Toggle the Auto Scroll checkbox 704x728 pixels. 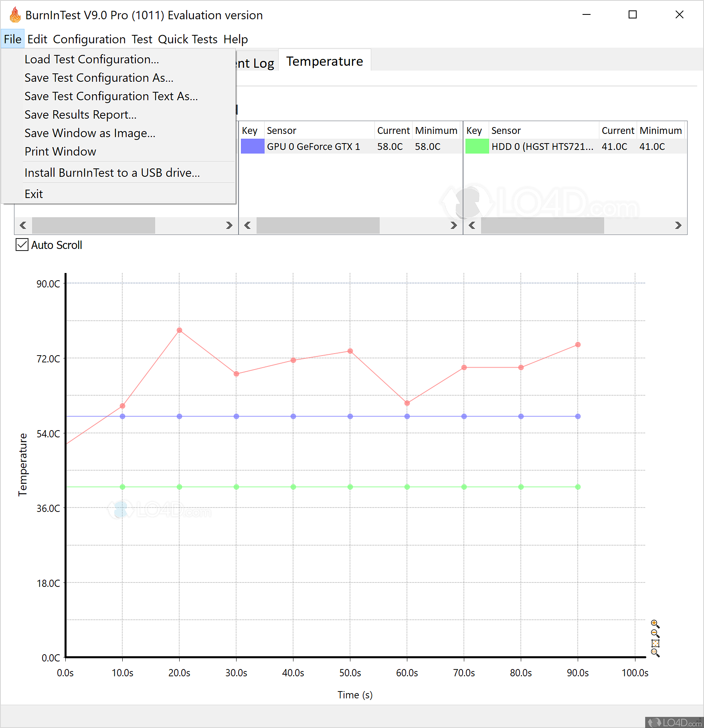click(22, 245)
